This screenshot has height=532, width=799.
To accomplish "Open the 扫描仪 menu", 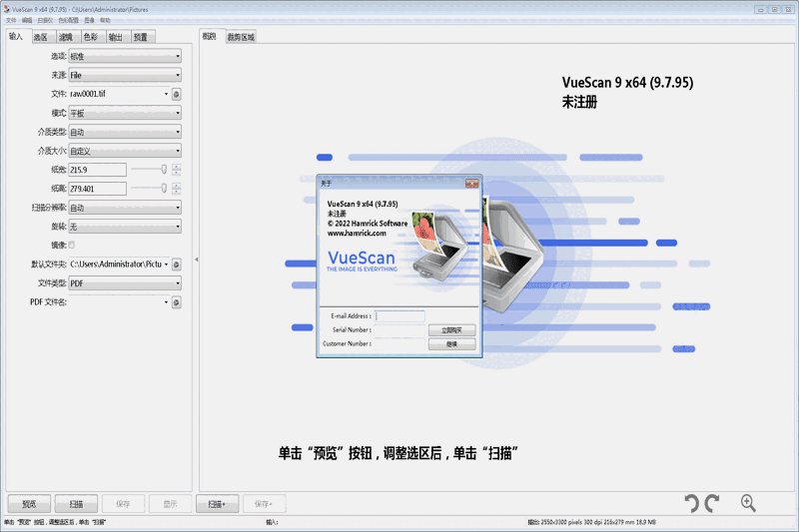I will coord(45,20).
